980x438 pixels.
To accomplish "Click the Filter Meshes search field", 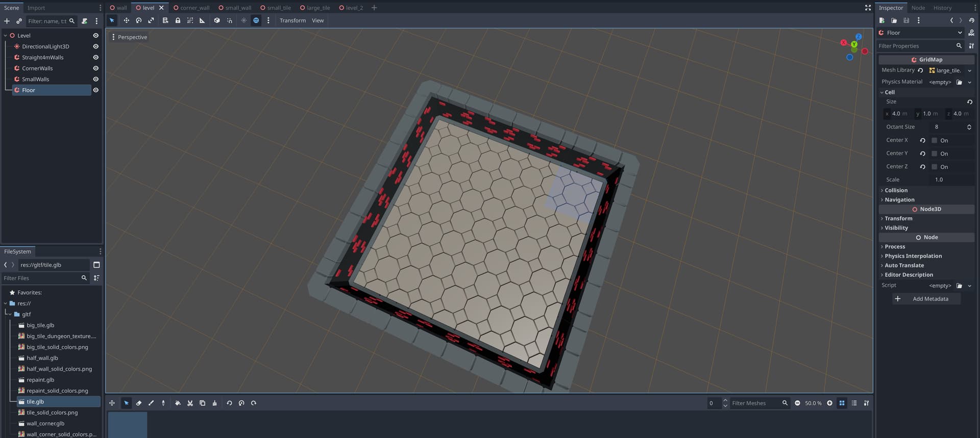I will click(755, 403).
